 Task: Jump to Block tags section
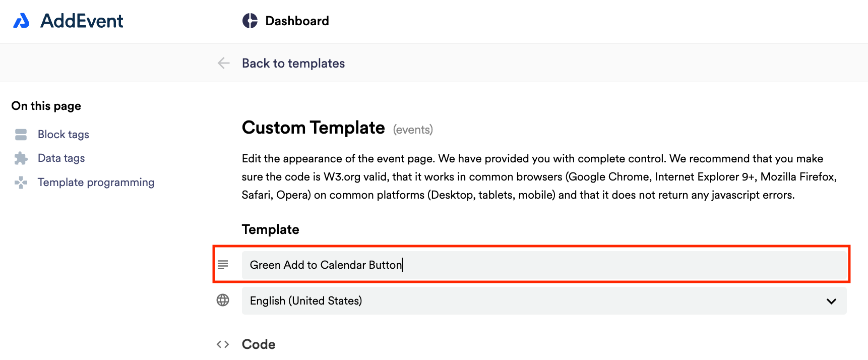tap(64, 135)
